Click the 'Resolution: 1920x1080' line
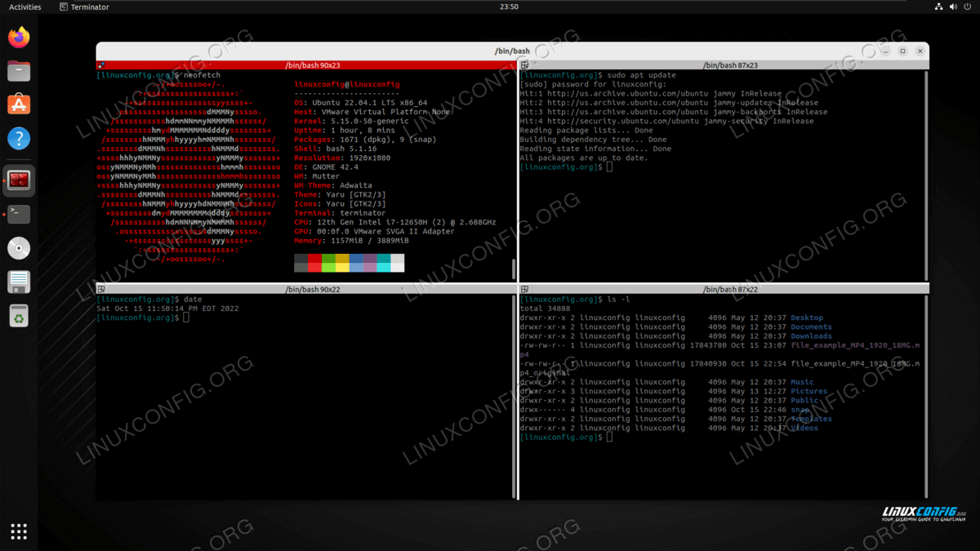 (x=342, y=158)
